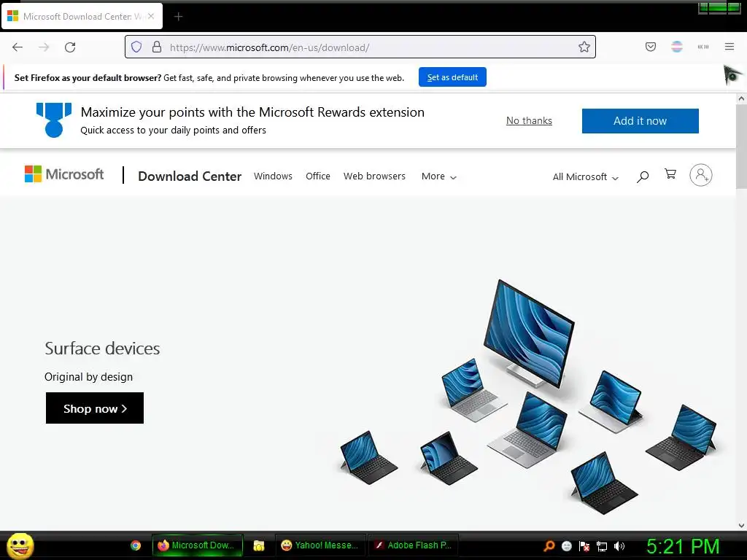Viewport: 747px width, 560px height.
Task: Open the tracking protection shield icon
Action: coord(136,47)
